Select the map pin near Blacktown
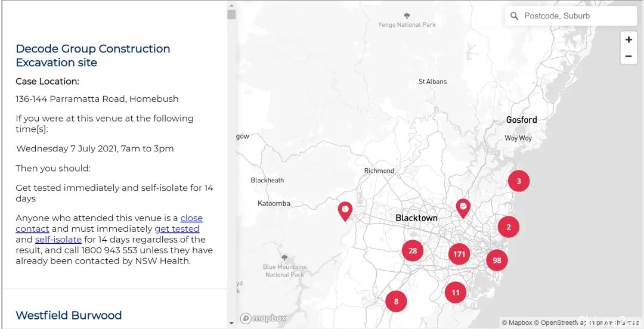This screenshot has height=329, width=644. point(463,208)
